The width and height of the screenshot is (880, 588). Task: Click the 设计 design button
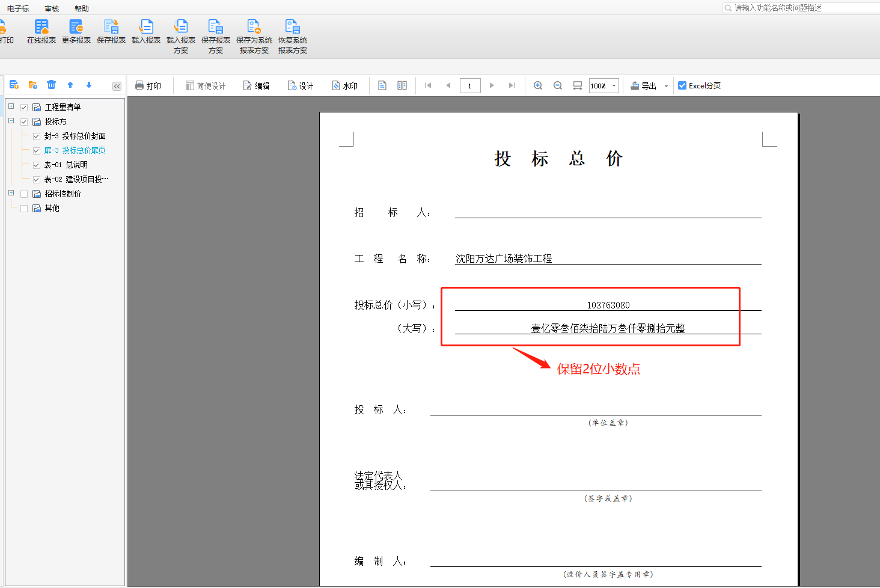tap(301, 86)
